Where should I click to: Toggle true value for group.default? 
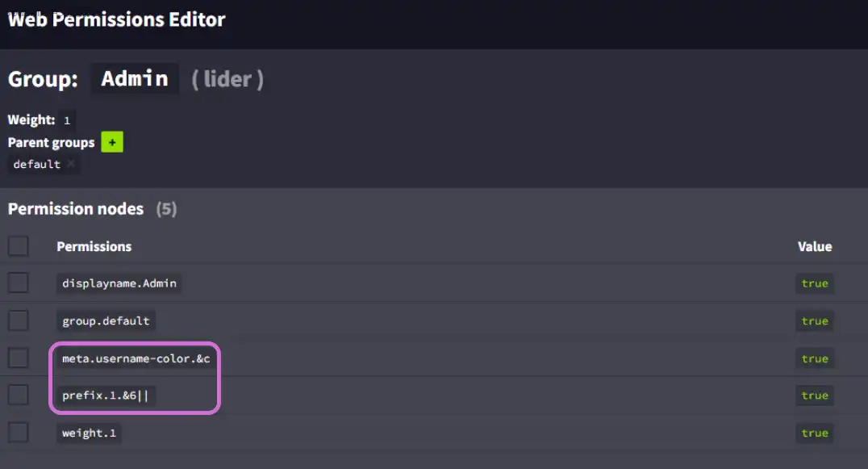[x=814, y=320]
